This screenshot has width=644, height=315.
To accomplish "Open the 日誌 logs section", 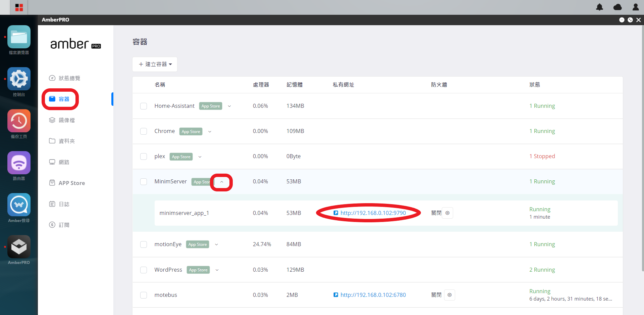I will tap(59, 204).
